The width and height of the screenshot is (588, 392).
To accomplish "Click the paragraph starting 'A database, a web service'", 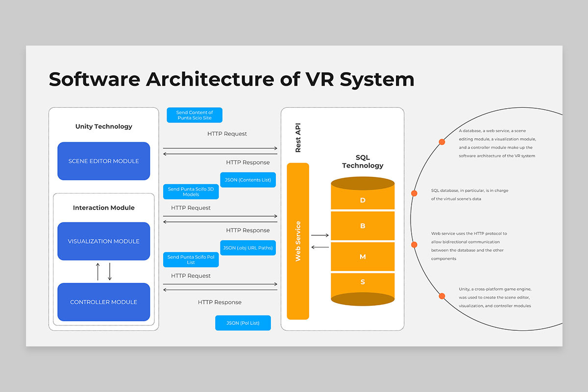I will (x=498, y=143).
